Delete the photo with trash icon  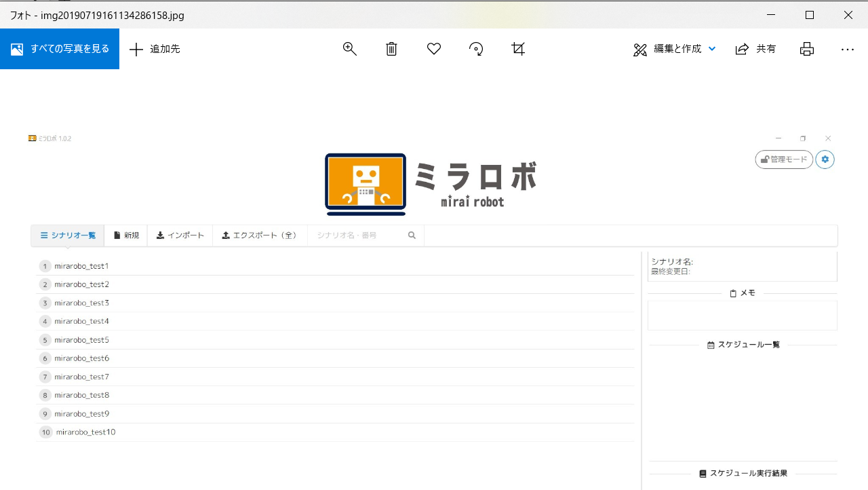tap(391, 49)
